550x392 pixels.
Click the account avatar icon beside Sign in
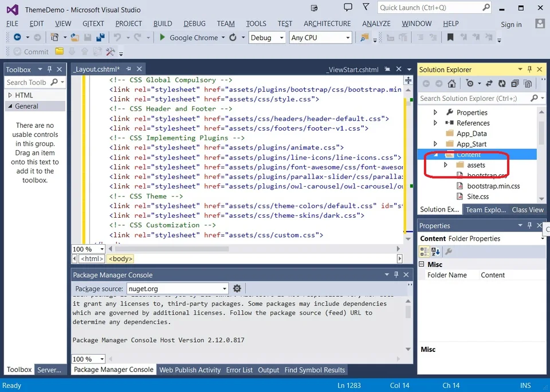[540, 24]
